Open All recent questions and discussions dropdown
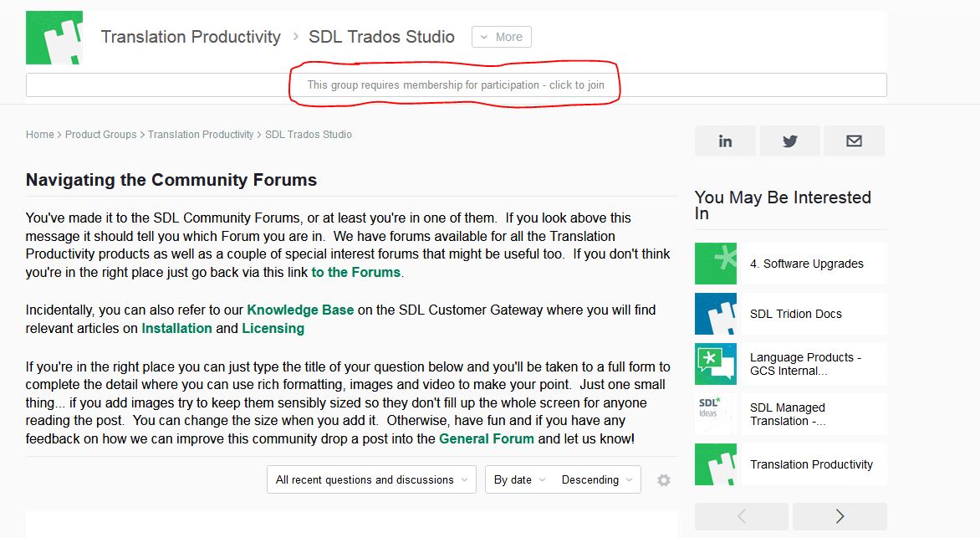This screenshot has height=538, width=980. pyautogui.click(x=371, y=479)
